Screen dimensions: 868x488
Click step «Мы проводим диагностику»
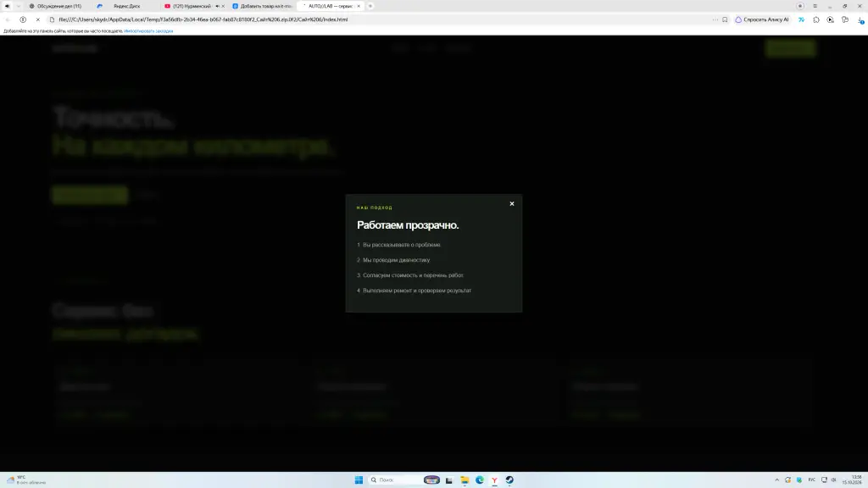point(397,260)
